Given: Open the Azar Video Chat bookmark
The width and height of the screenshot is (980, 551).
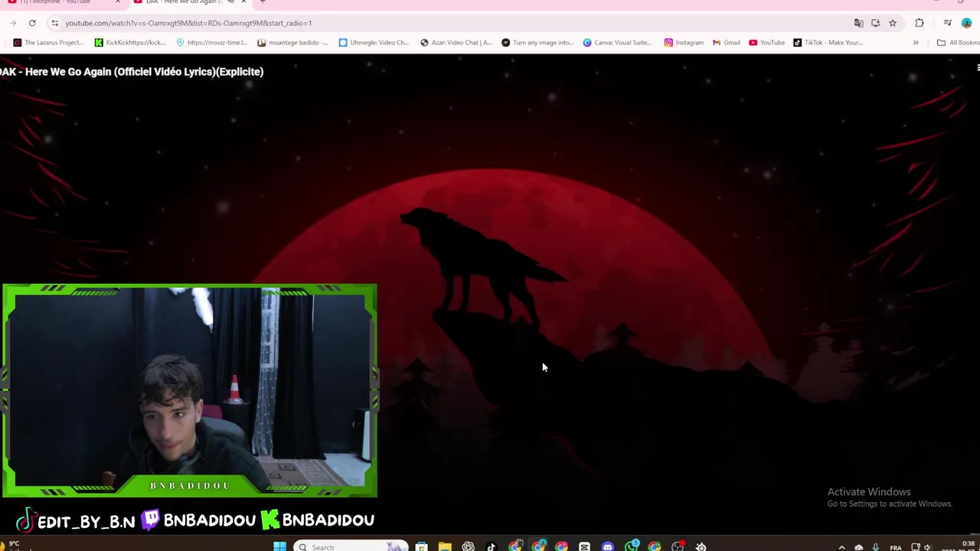Looking at the screenshot, I should coord(456,42).
